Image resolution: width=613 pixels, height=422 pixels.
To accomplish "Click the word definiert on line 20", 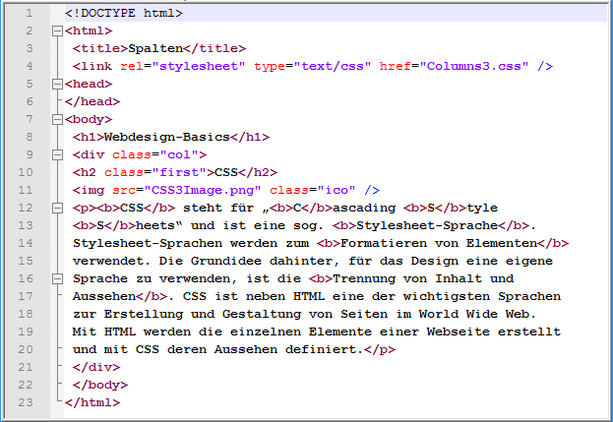I will [321, 349].
